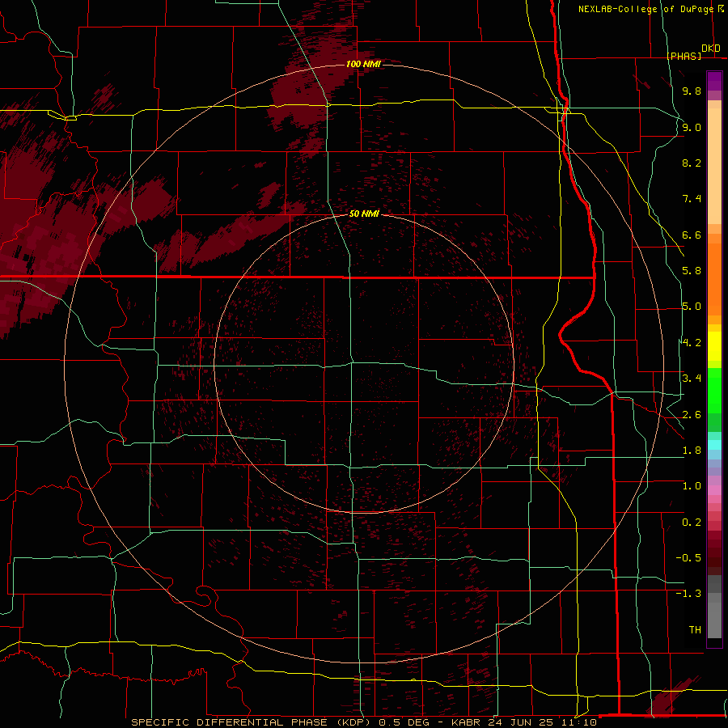Select the 4.2 value on the legend
Screen dimensions: 728x728
pos(692,343)
